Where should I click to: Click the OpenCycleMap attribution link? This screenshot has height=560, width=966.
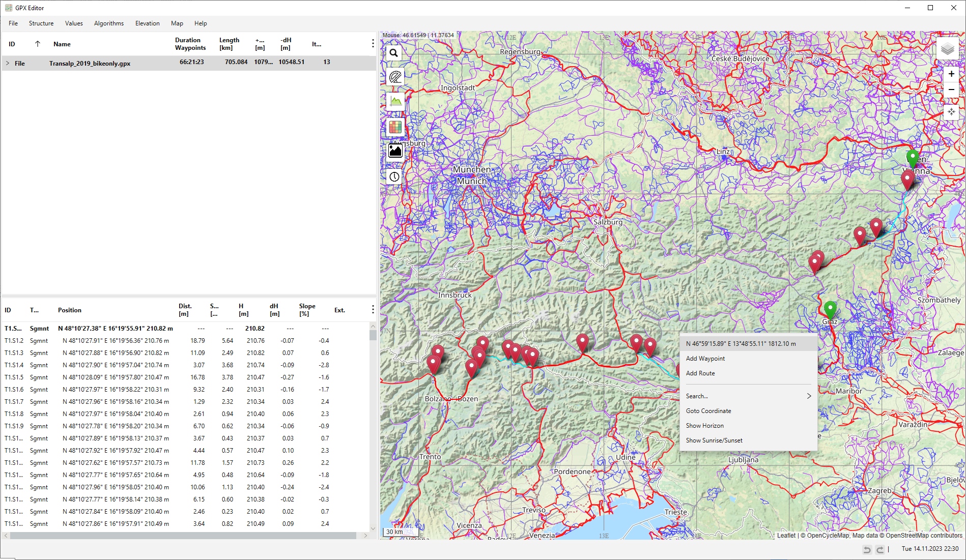click(x=828, y=535)
